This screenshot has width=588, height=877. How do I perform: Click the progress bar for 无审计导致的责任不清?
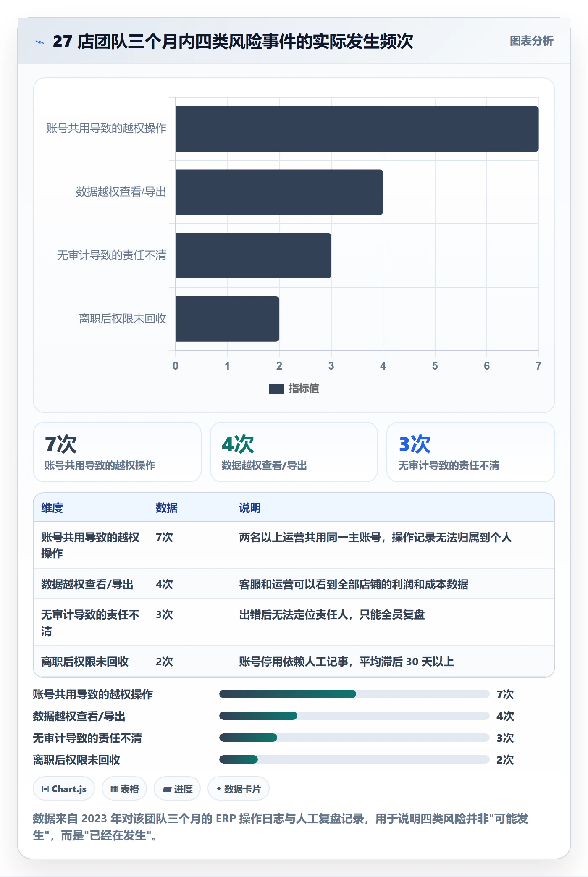[x=354, y=738]
